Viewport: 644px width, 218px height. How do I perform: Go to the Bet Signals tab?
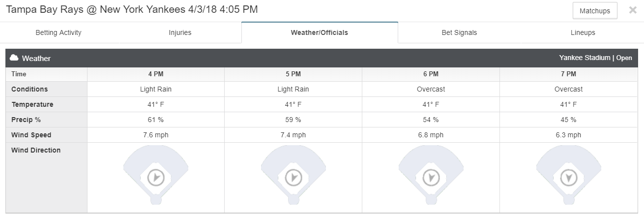(x=459, y=32)
